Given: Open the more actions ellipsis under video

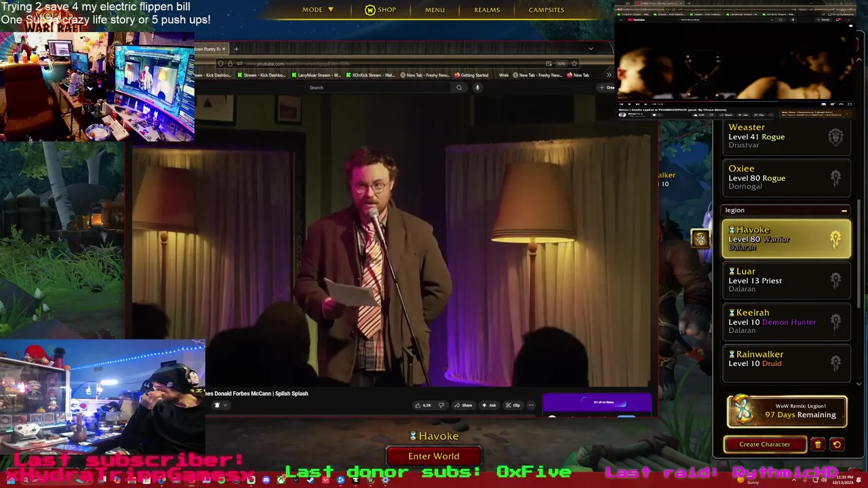Looking at the screenshot, I should pos(531,405).
